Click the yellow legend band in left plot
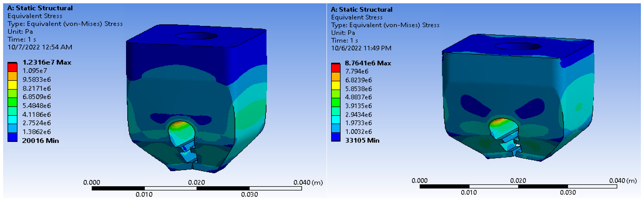Image resolution: width=644 pixels, height=201 pixels. [12, 85]
